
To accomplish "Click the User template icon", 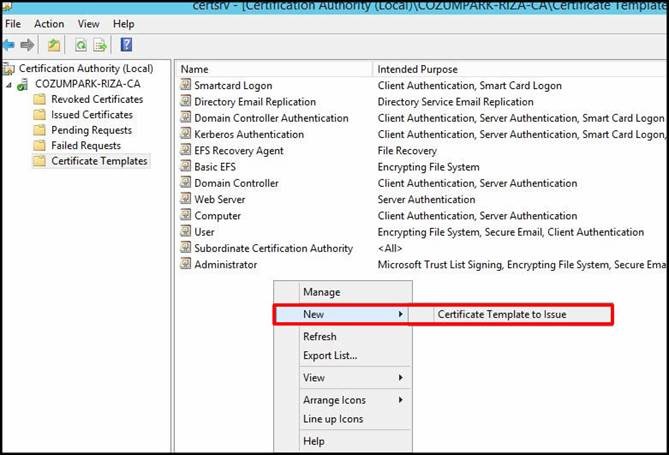I will (186, 231).
